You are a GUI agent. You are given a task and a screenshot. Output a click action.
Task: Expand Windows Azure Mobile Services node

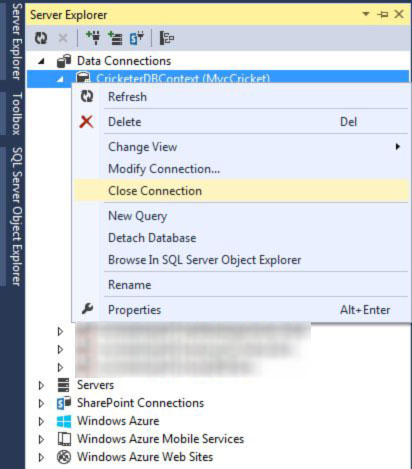click(41, 439)
